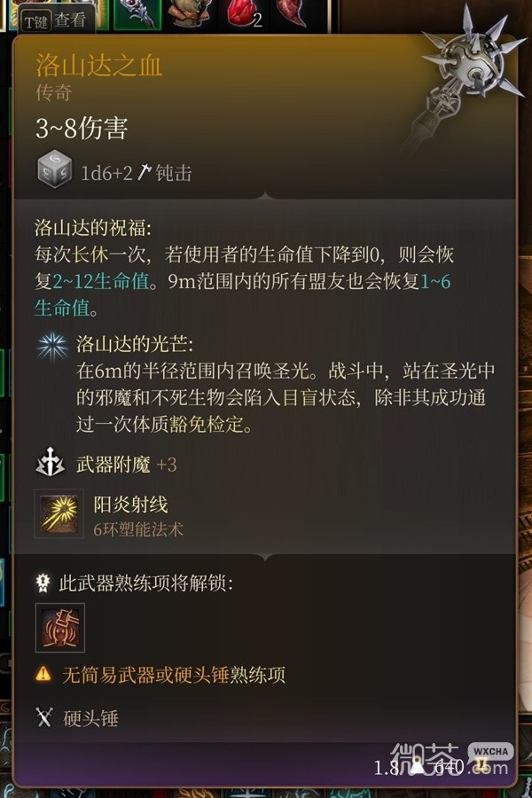Click the mace weapon proficiency skill icon
This screenshot has height=798, width=532.
pos(60,628)
